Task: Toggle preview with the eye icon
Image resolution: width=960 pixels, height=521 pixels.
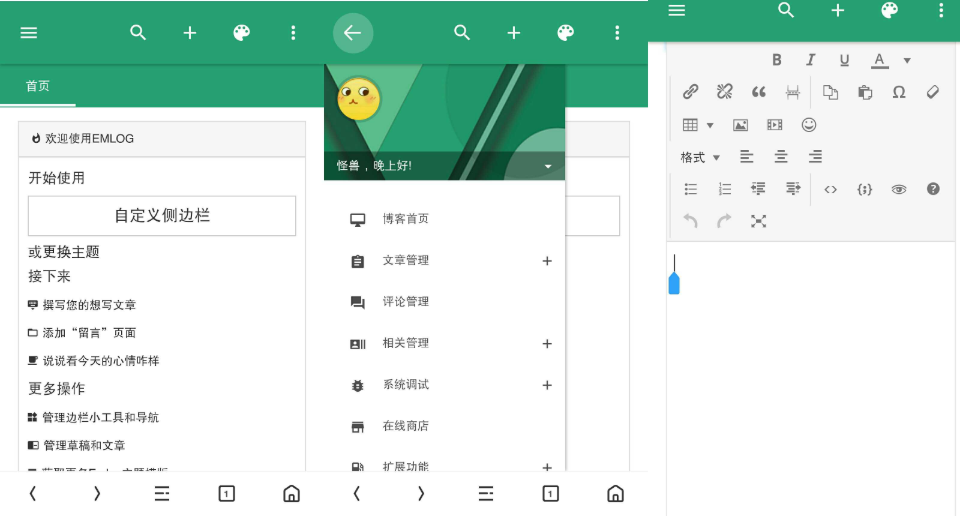Action: [899, 189]
